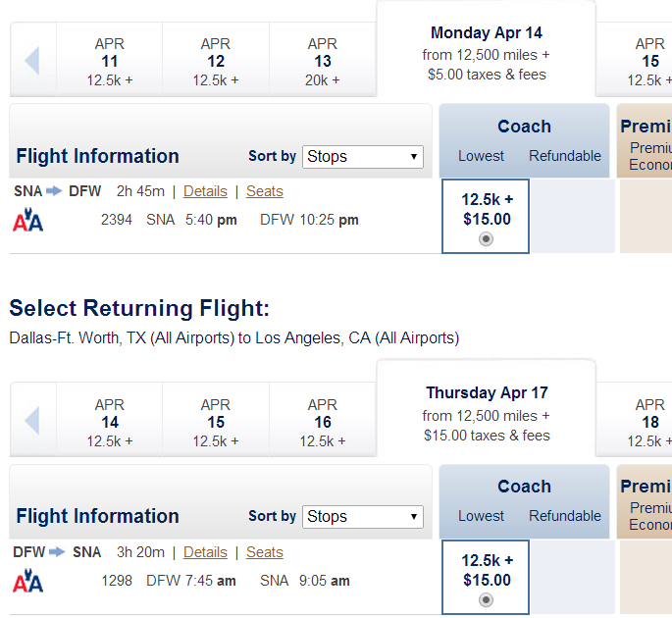This screenshot has height=618, width=672.
Task: Open Details link for SNA to DFW flight
Action: (x=205, y=191)
